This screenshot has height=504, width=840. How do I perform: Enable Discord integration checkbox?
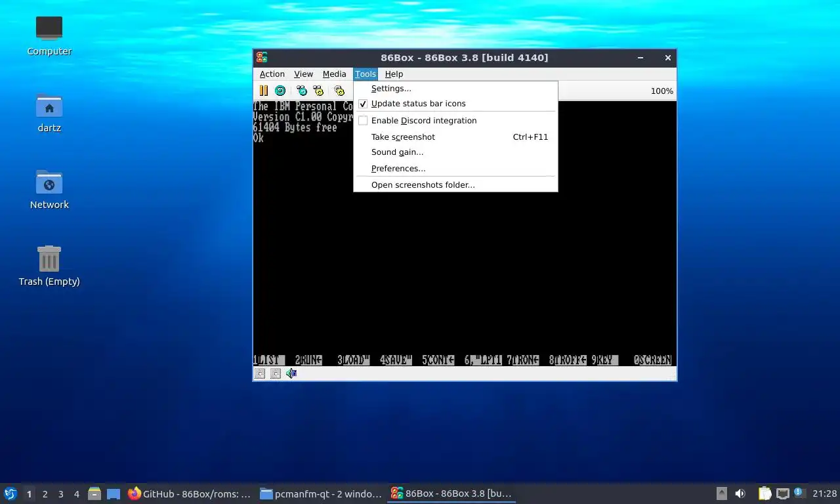click(x=363, y=121)
